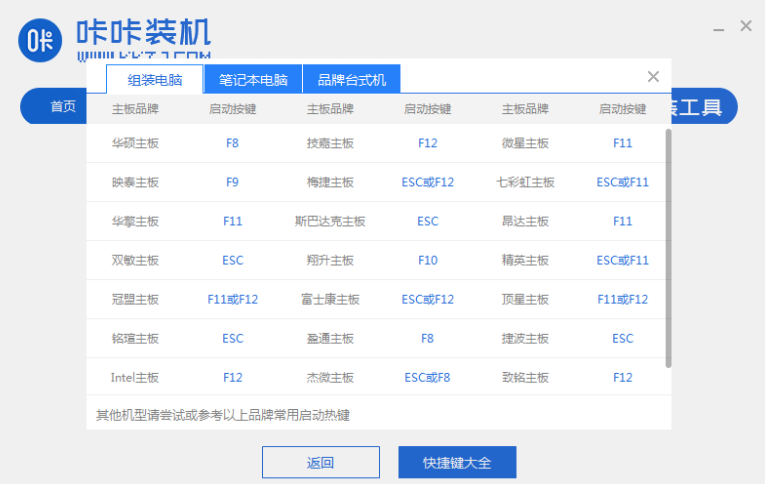Select the 华硕主板 entry

point(135,143)
